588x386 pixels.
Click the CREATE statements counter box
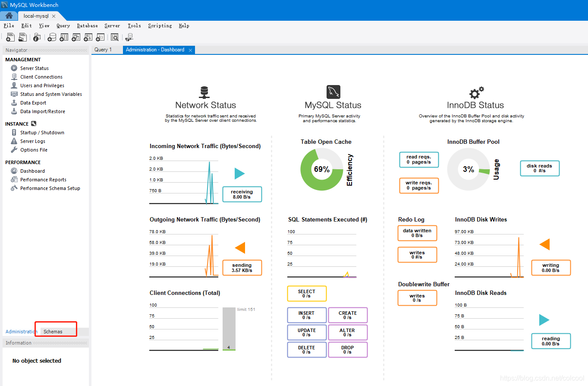tap(348, 315)
